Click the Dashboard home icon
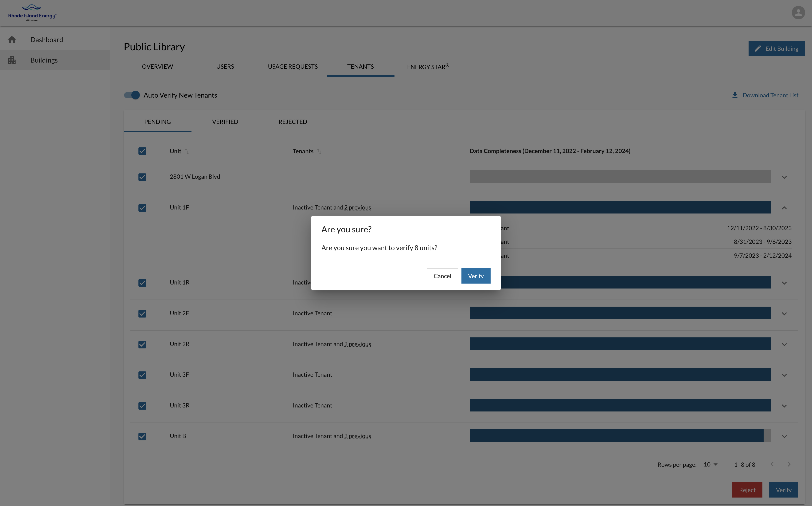812x506 pixels. coord(12,40)
